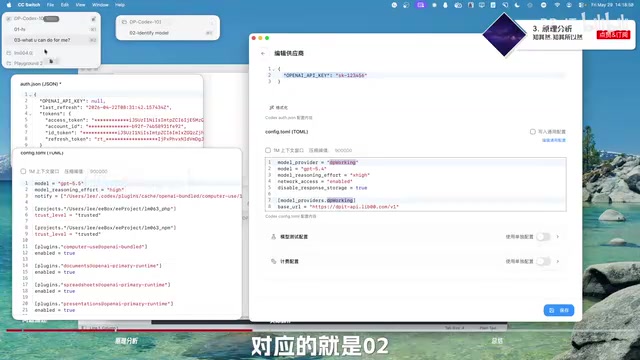
Task: Tick the 1M 上下文窗口 checkbox in edit provider dialog
Action: (x=268, y=150)
